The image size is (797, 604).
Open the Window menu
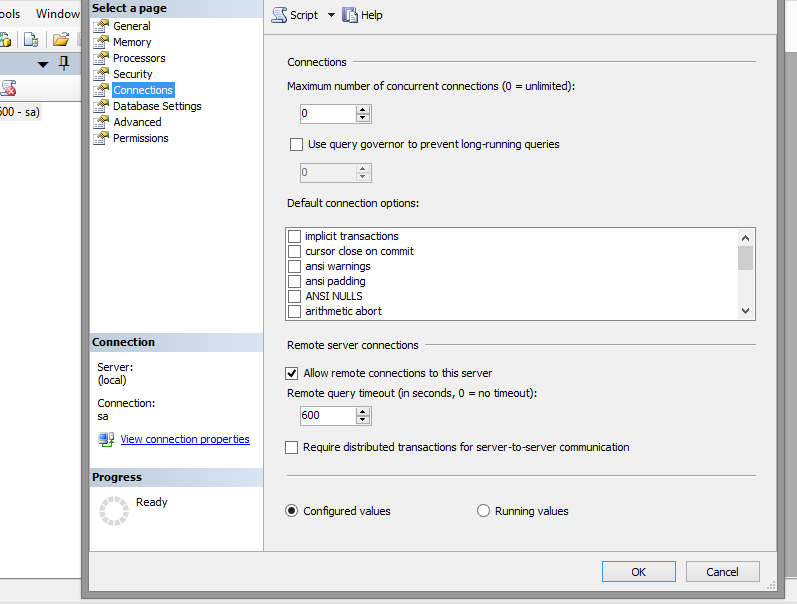(x=57, y=14)
